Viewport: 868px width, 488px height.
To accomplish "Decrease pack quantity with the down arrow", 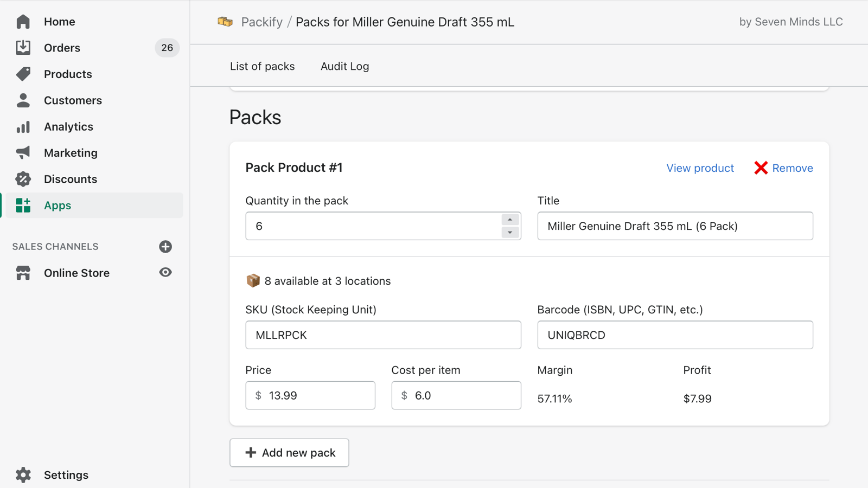I will tap(510, 233).
